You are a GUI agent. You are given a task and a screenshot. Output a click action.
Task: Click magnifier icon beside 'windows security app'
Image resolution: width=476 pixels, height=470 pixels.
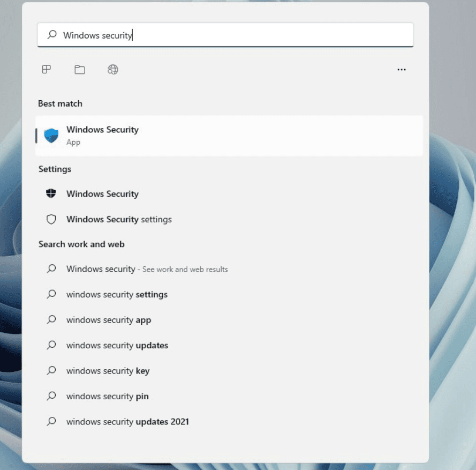tap(51, 319)
